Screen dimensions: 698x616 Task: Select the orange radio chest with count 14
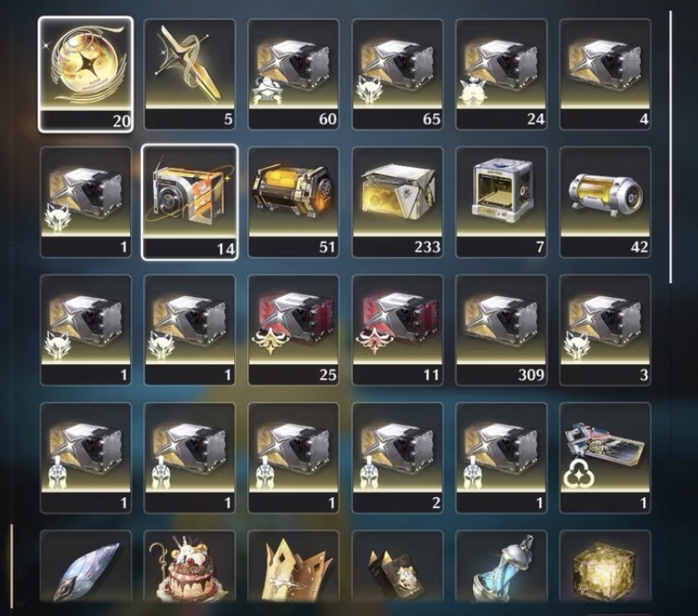coord(190,202)
